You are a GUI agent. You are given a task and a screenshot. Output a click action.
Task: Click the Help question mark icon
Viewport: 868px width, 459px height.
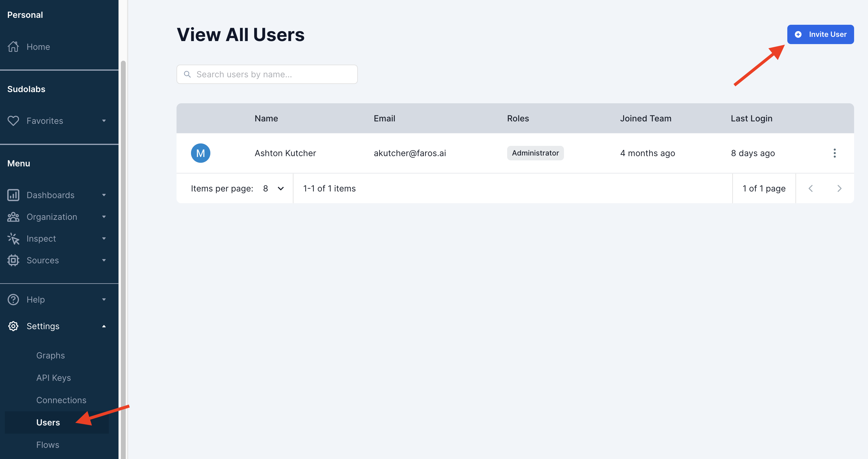[x=13, y=299]
